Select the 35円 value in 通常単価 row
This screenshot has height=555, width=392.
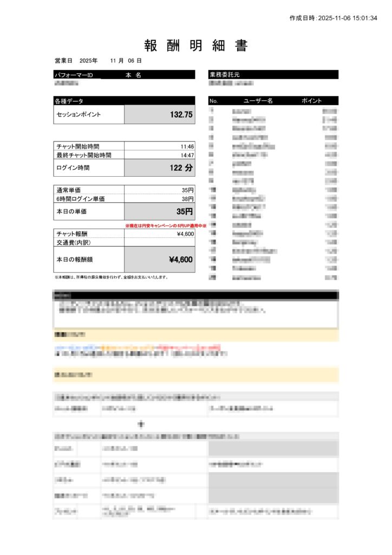(188, 190)
